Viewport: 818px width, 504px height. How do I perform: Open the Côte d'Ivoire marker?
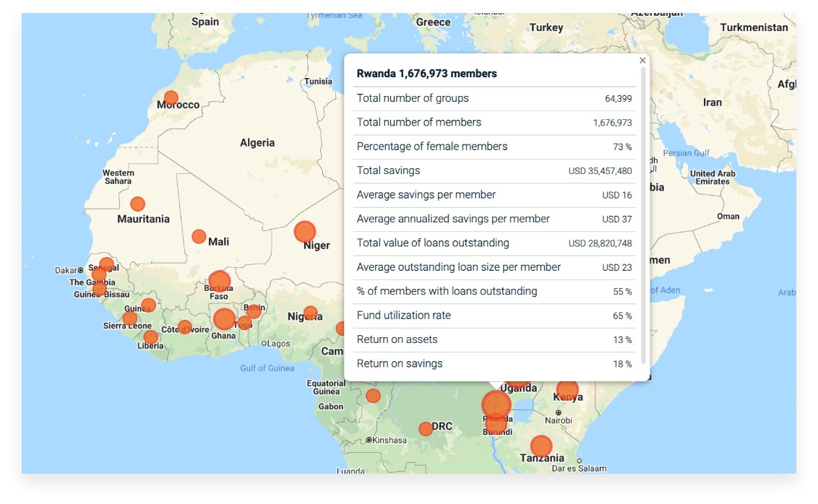(185, 326)
